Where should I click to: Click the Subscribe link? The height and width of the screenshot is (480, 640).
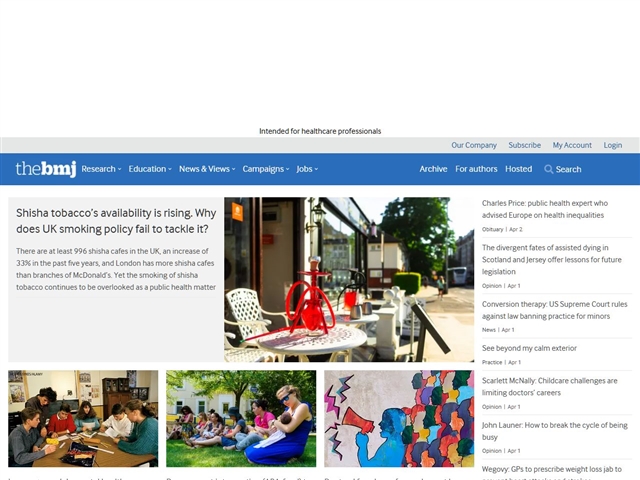click(x=524, y=145)
